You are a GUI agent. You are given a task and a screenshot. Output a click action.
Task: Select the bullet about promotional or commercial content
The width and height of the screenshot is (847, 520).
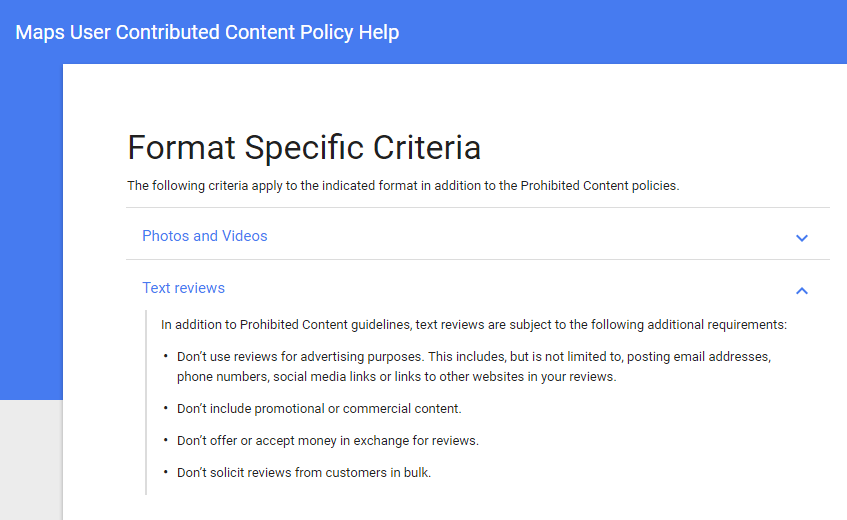click(x=319, y=409)
